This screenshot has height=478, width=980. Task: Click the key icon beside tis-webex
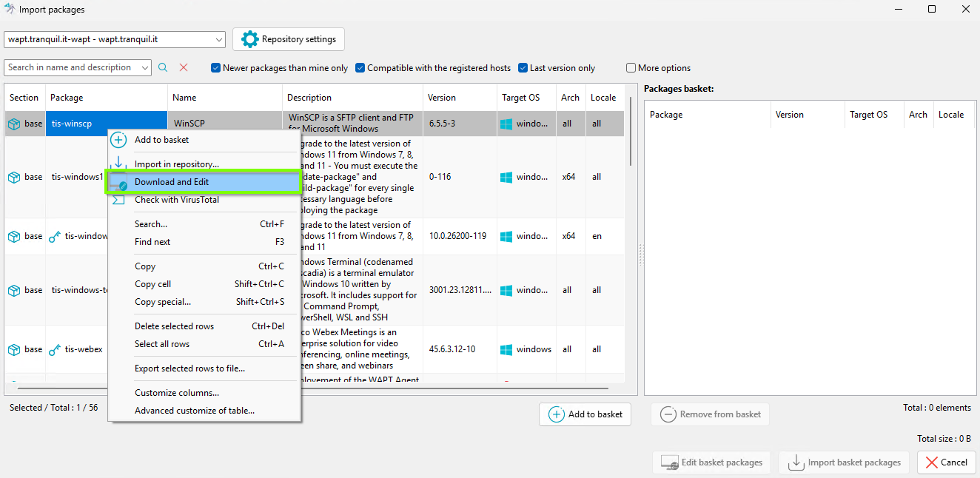click(55, 349)
